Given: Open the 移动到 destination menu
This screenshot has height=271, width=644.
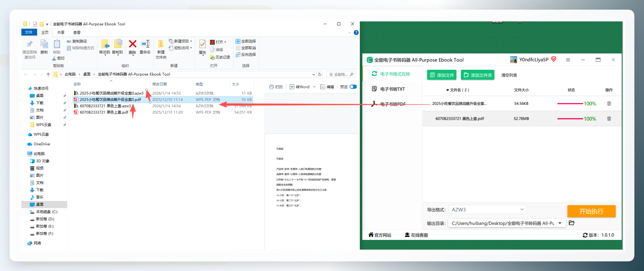Looking at the screenshot, I should [105, 47].
